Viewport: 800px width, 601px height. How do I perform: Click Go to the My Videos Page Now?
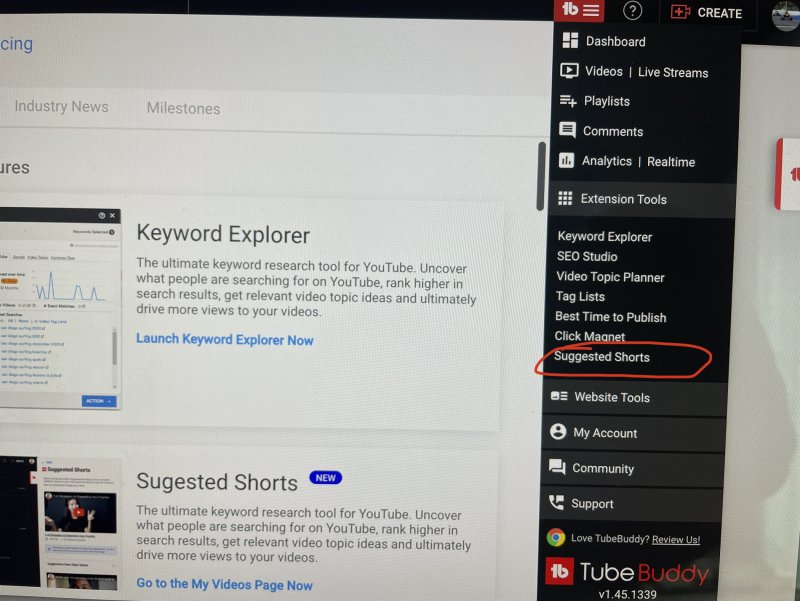[x=225, y=585]
